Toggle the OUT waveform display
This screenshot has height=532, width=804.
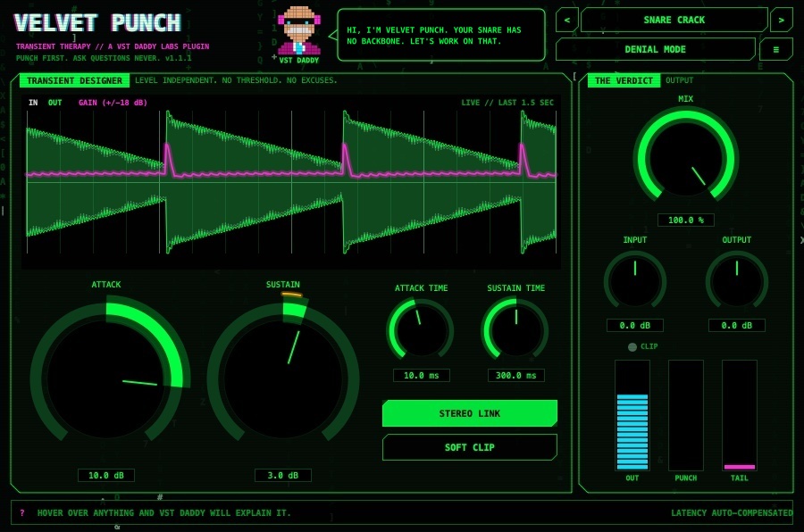pos(54,103)
